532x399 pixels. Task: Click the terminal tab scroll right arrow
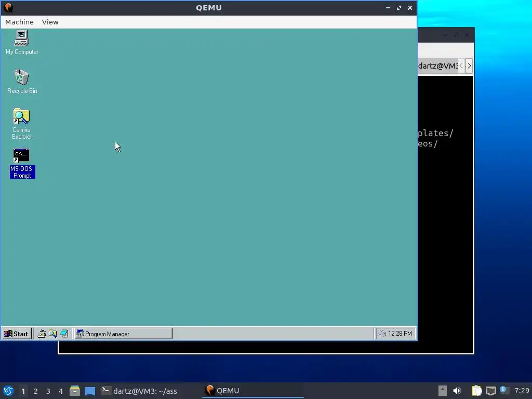(x=469, y=66)
